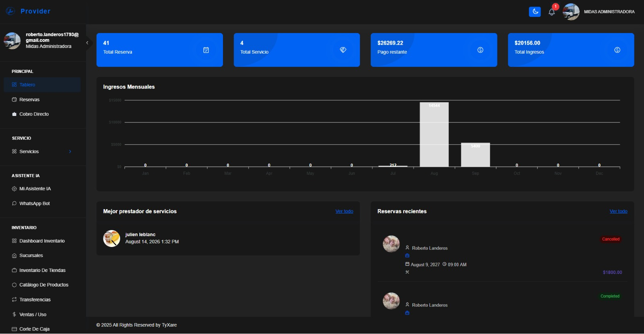644x334 pixels.
Task: Click the Cancelled status badge
Action: 611,239
